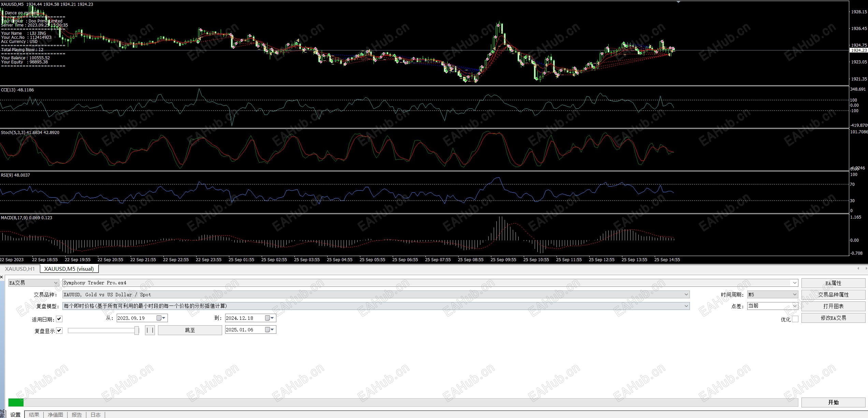Click the 打开图表 open chart button

(x=833, y=306)
